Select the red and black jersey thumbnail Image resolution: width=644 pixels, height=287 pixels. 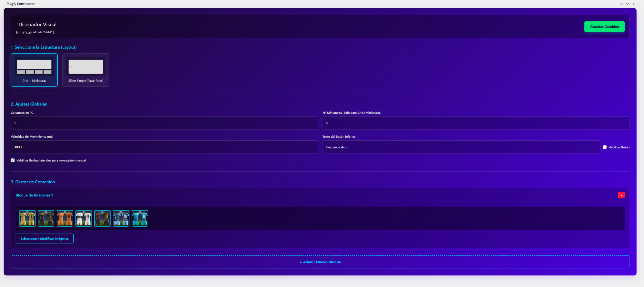pyautogui.click(x=102, y=218)
